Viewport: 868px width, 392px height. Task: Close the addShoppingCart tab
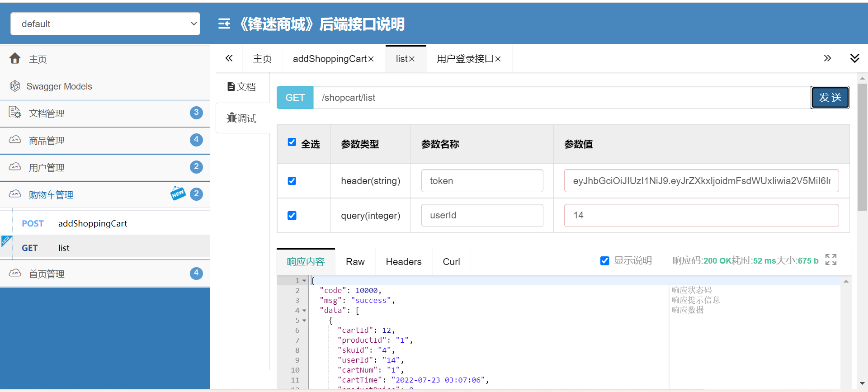pos(371,59)
